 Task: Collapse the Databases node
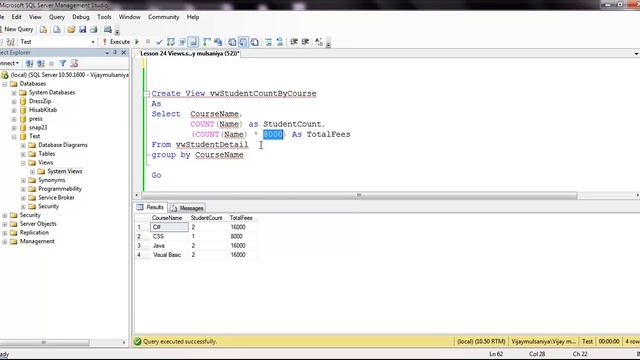[5, 84]
